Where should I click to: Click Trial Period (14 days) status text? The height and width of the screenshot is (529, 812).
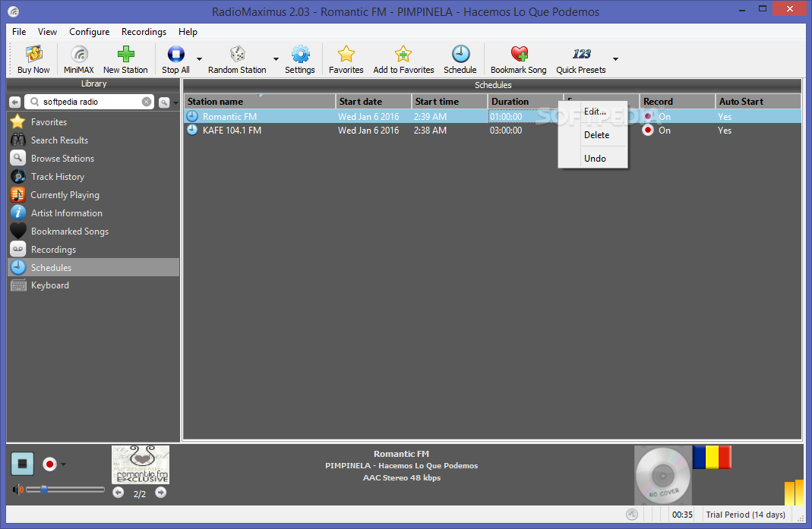click(x=745, y=515)
